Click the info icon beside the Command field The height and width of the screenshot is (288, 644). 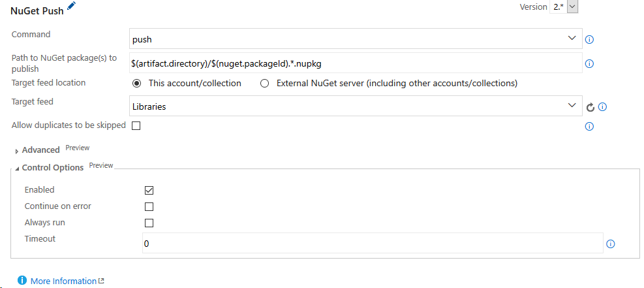point(589,39)
